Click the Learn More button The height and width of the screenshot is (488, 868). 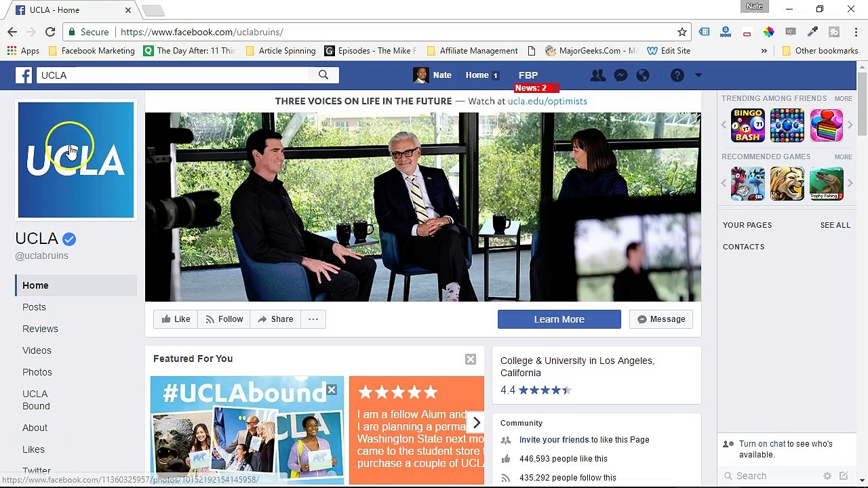tap(559, 319)
